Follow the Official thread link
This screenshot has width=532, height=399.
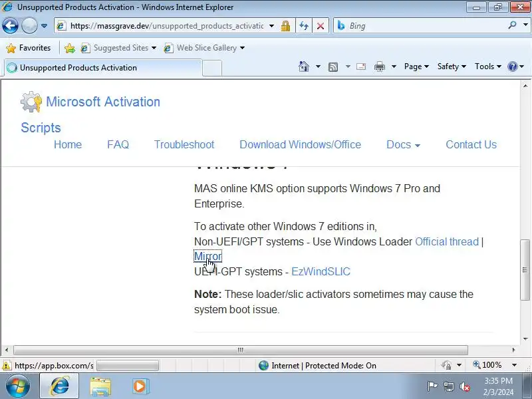pos(447,241)
